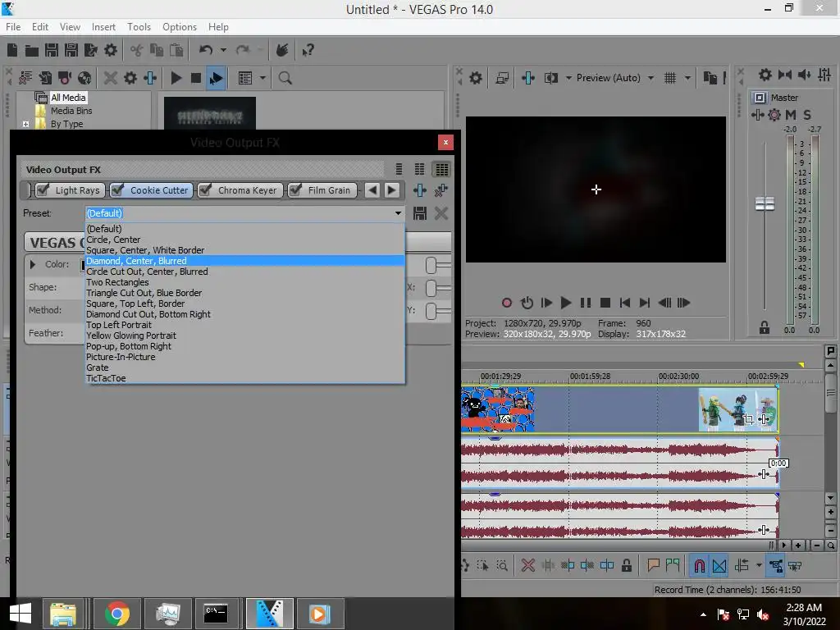Click the Plug-In Chain button
This screenshot has height=630, width=840.
(x=420, y=190)
